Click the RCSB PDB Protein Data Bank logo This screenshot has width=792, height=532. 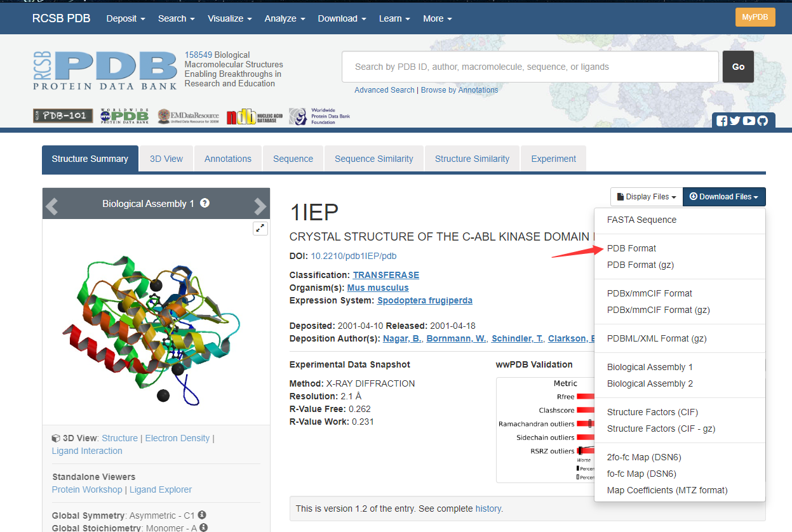[105, 70]
